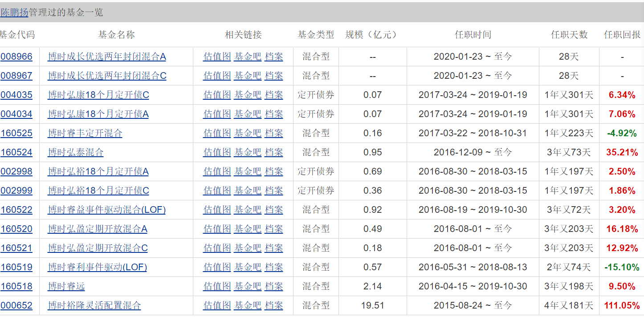
Task: Open fund code 160524
Action: pos(16,152)
